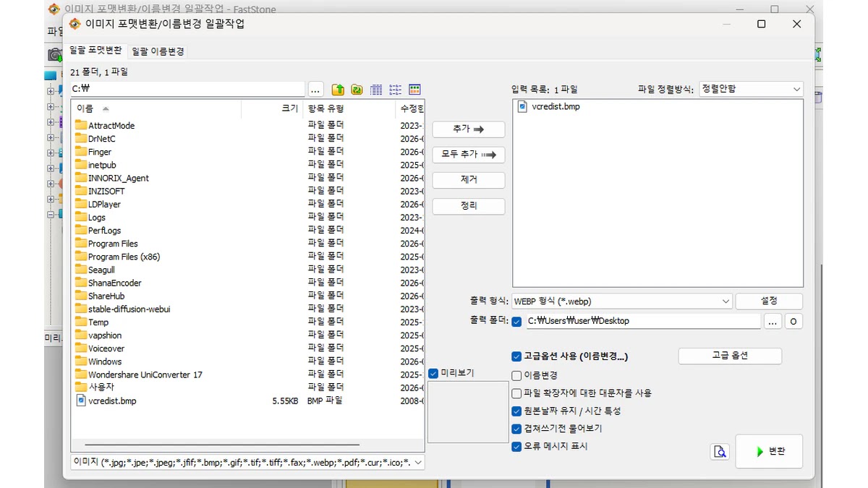Screen dimensions: 868x488
Task: Select the Finger folder row
Action: point(247,152)
